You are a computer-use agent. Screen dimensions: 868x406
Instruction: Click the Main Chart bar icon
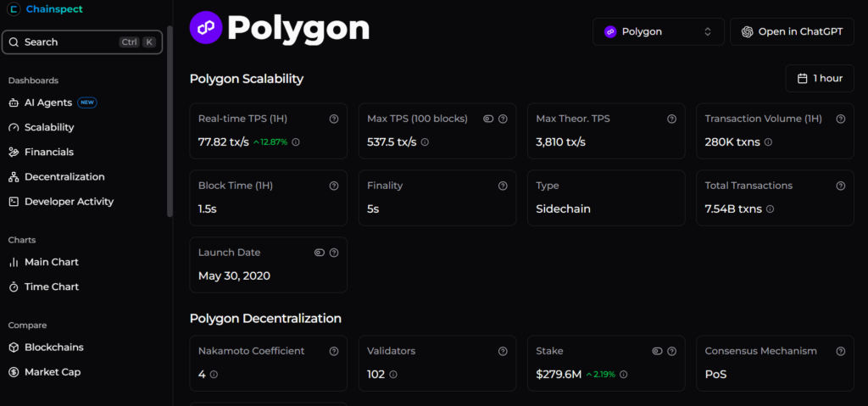pos(14,262)
